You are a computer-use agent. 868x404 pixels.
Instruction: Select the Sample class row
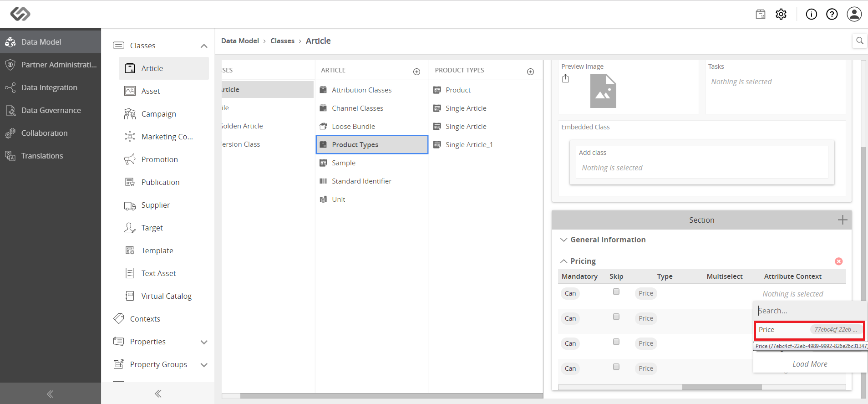coord(372,163)
